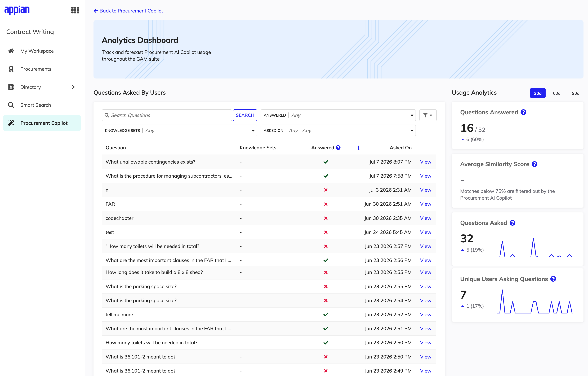Click the Appian logo
This screenshot has height=376, width=588.
17,10
